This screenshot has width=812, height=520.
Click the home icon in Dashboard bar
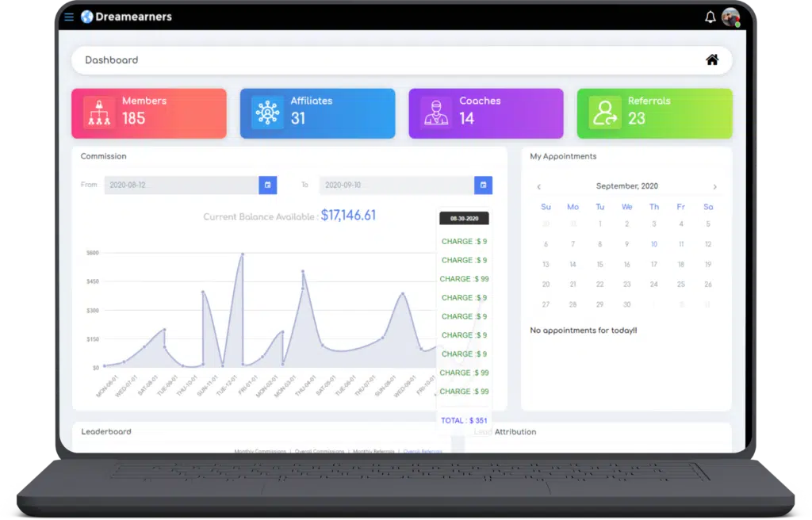pyautogui.click(x=712, y=60)
